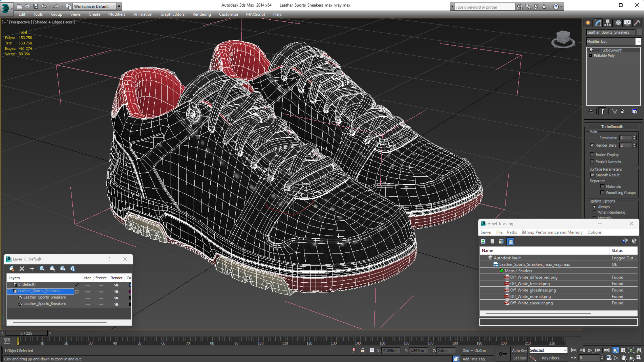This screenshot has height=362, width=644.
Task: Click the Iterations value field
Action: tap(625, 138)
